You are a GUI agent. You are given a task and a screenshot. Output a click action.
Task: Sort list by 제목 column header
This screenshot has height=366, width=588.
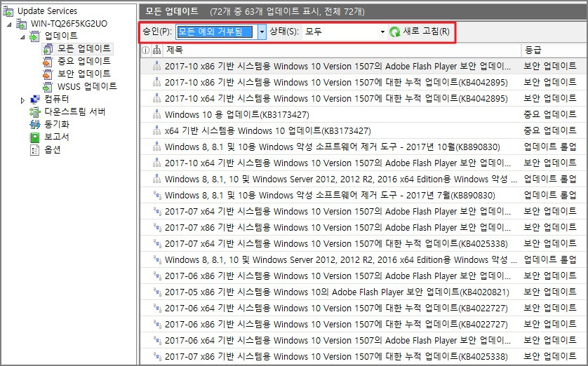tap(341, 50)
